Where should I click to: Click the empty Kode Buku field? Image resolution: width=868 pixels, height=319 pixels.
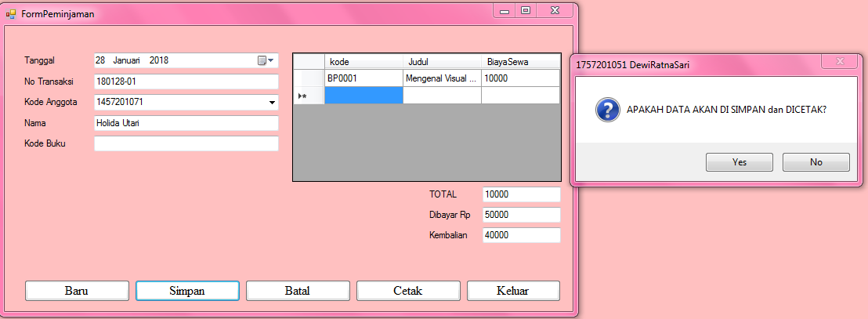(x=186, y=143)
